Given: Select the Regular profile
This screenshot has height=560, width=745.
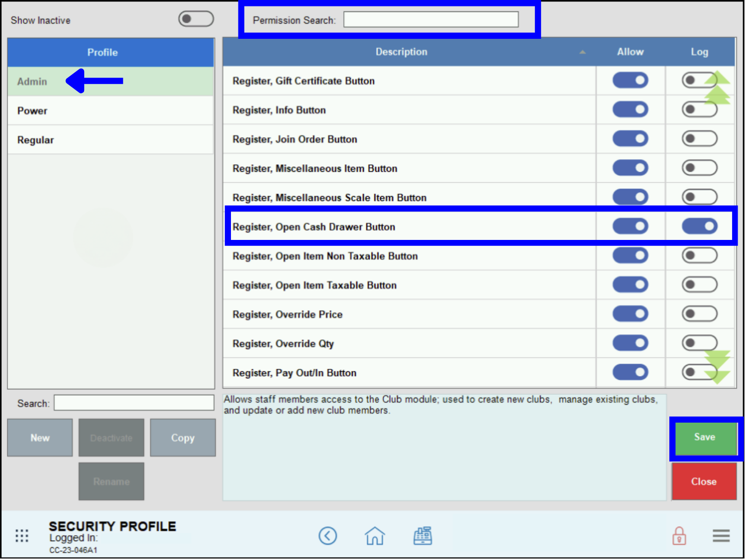Looking at the screenshot, I should click(x=110, y=140).
